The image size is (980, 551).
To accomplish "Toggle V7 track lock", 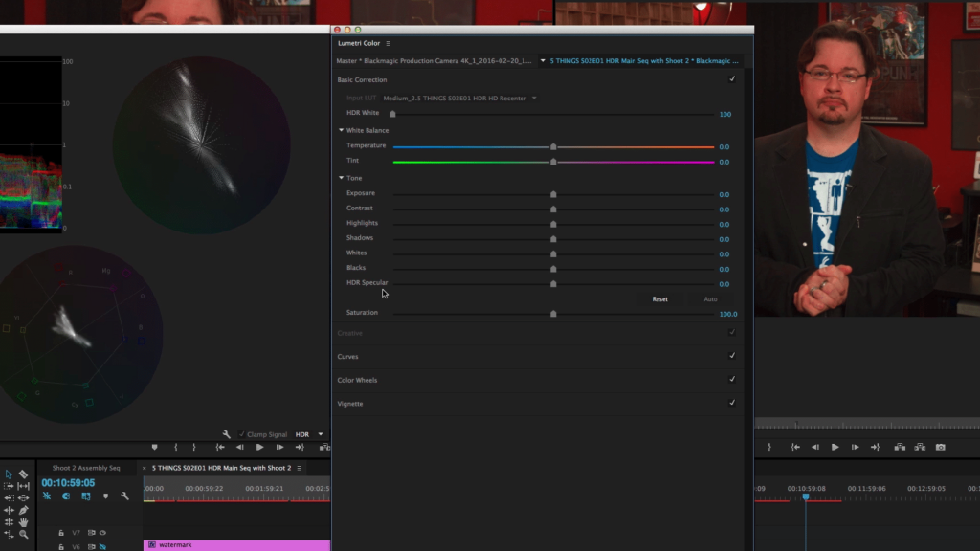I will 61,533.
